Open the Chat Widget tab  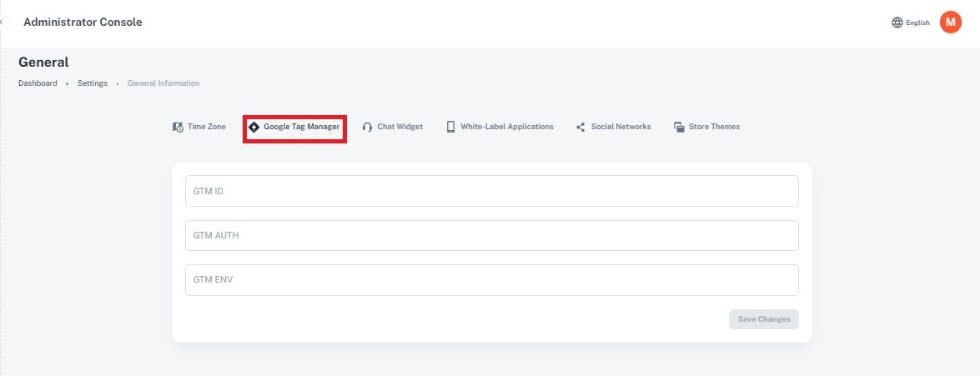400,127
